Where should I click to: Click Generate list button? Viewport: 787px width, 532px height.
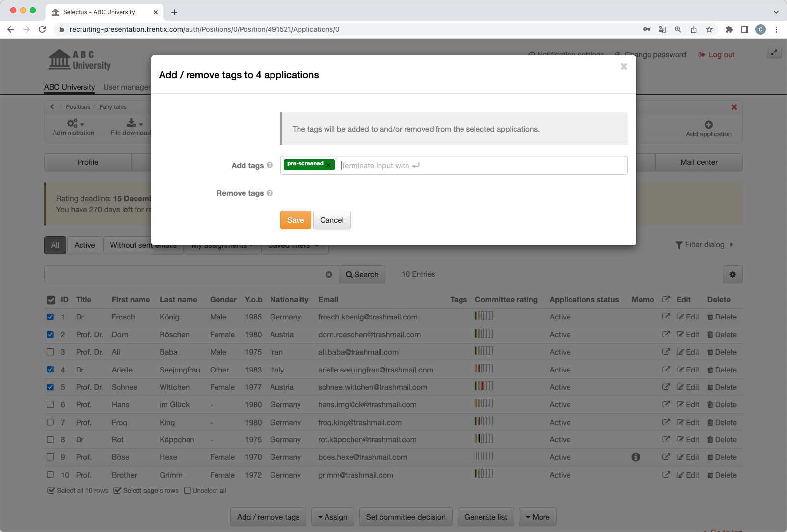click(486, 517)
